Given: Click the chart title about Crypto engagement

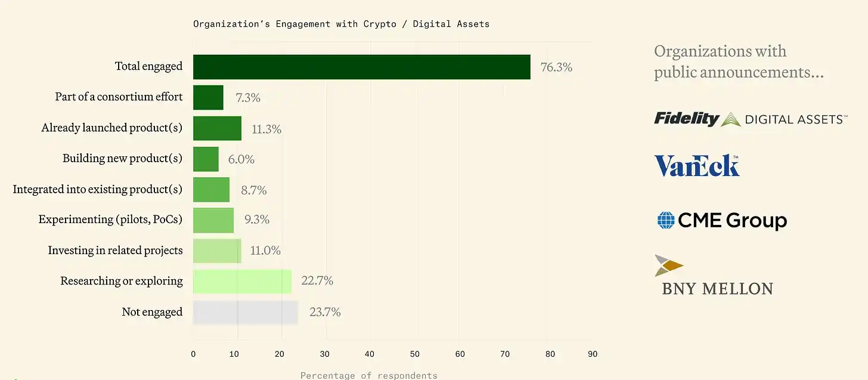Looking at the screenshot, I should 341,24.
